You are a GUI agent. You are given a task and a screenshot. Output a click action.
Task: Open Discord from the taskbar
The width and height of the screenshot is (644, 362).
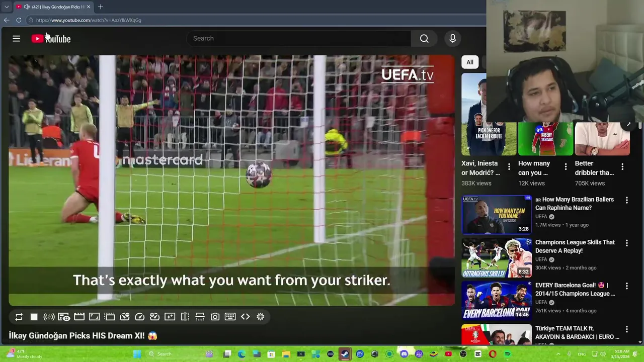[x=404, y=354]
